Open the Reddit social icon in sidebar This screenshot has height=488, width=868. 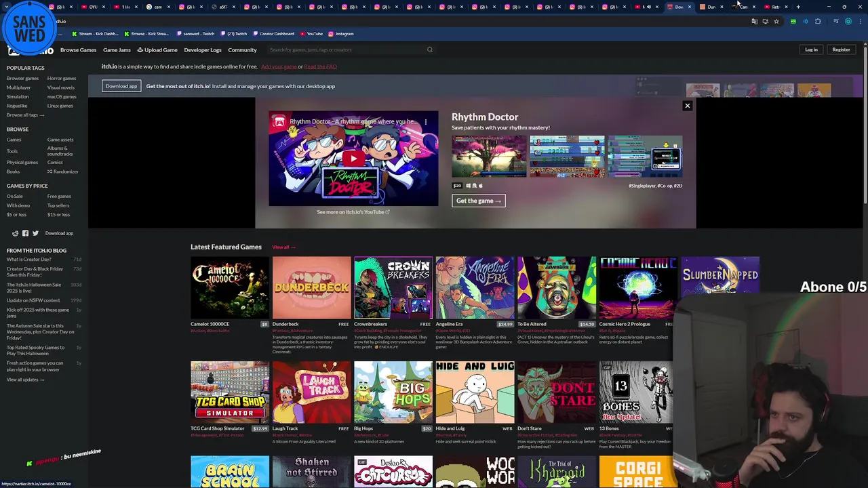pyautogui.click(x=15, y=233)
